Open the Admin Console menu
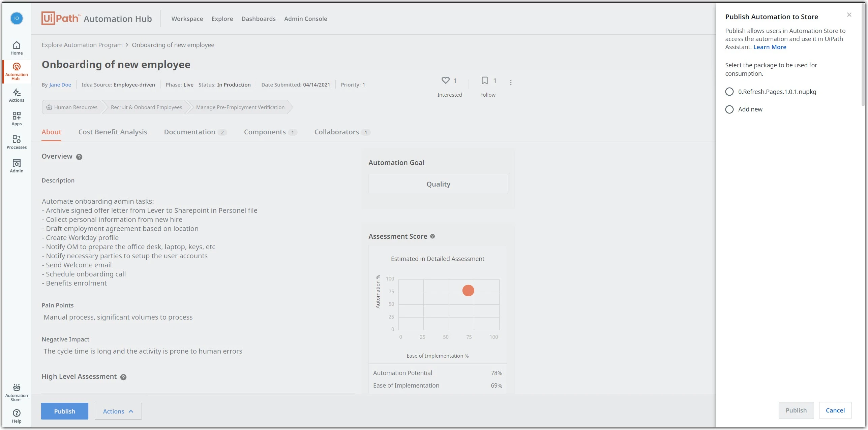868x430 pixels. (x=305, y=19)
